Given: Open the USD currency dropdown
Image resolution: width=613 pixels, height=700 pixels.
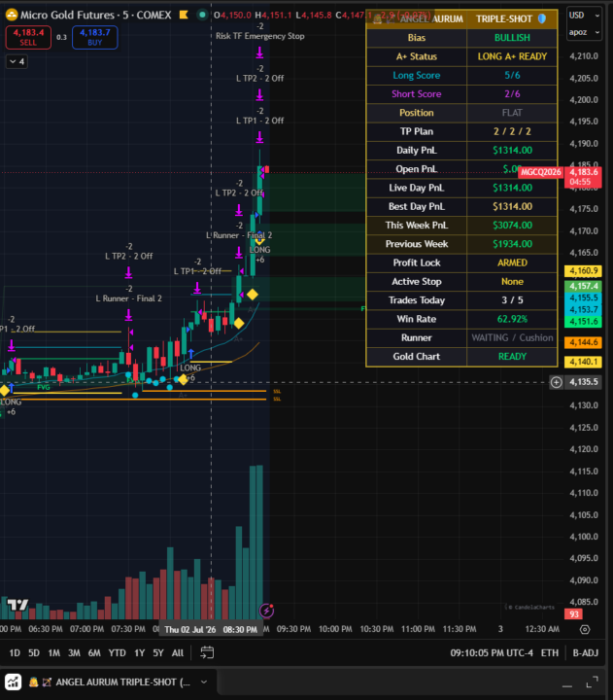Looking at the screenshot, I should 584,16.
